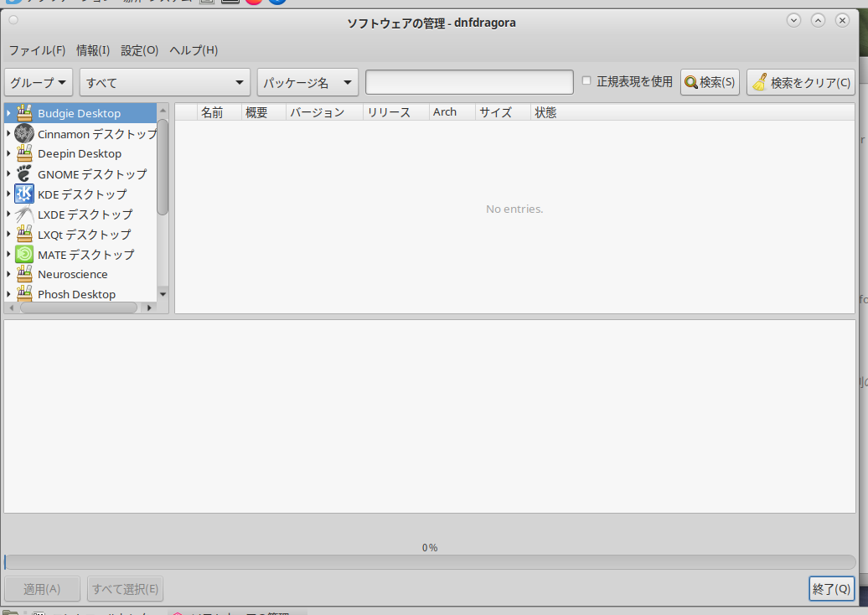Click the 検索をクリア(C) button
This screenshot has height=615, width=868.
[x=801, y=82]
